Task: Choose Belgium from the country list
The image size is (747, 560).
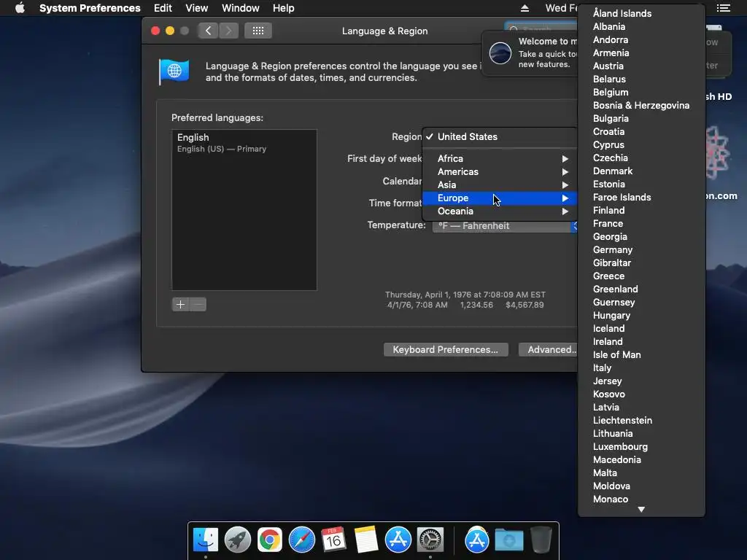Action: [641, 93]
